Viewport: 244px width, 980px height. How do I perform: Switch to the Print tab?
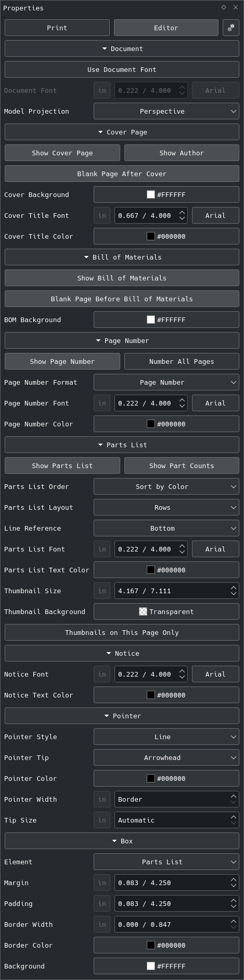tap(57, 28)
